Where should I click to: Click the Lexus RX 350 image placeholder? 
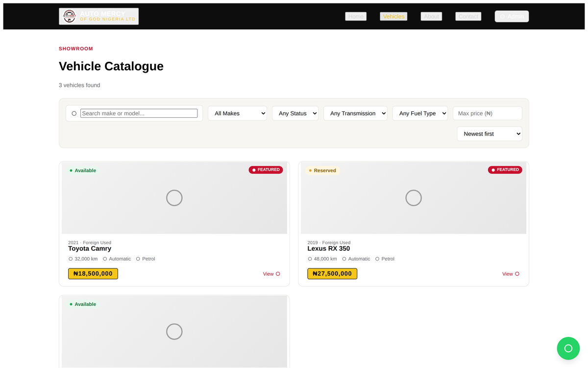(414, 198)
